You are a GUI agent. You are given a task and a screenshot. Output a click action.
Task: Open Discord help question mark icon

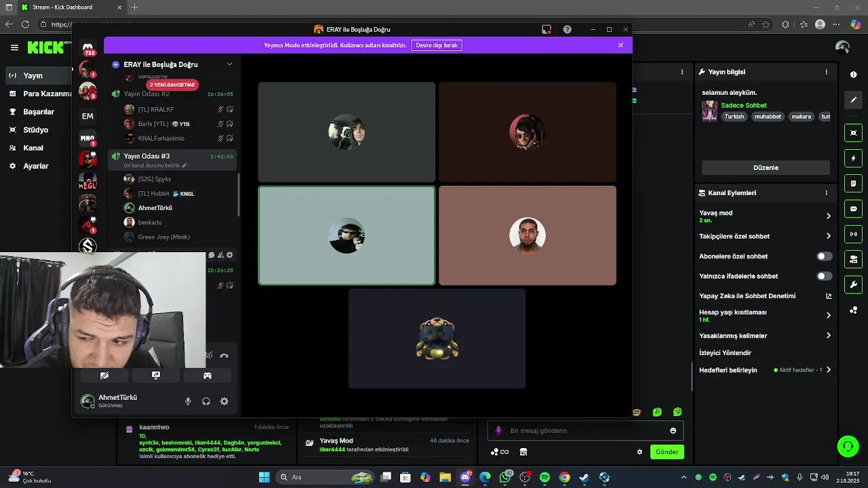567,29
